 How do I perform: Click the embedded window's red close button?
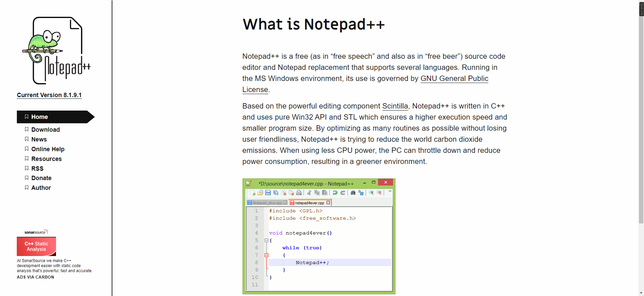(x=386, y=182)
